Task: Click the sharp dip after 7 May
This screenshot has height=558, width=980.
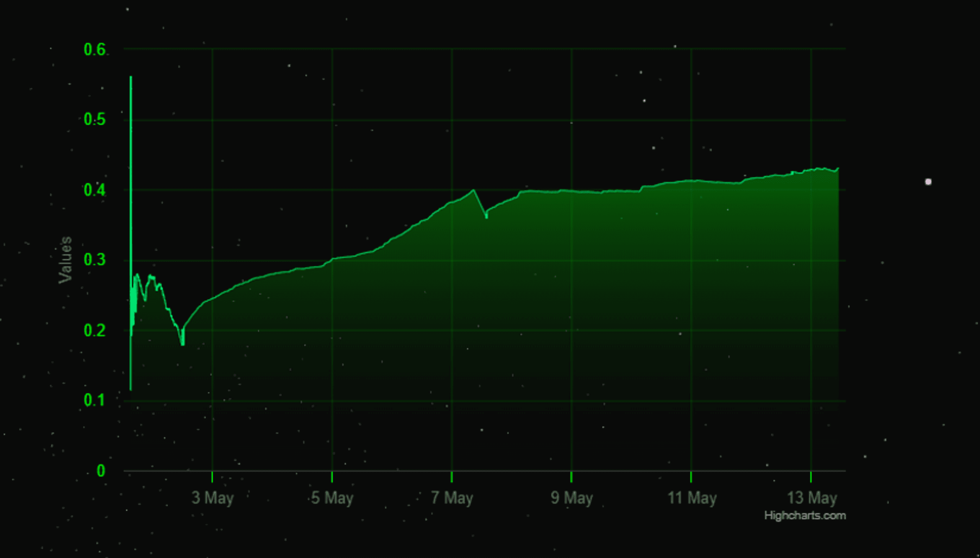Action: pyautogui.click(x=486, y=217)
